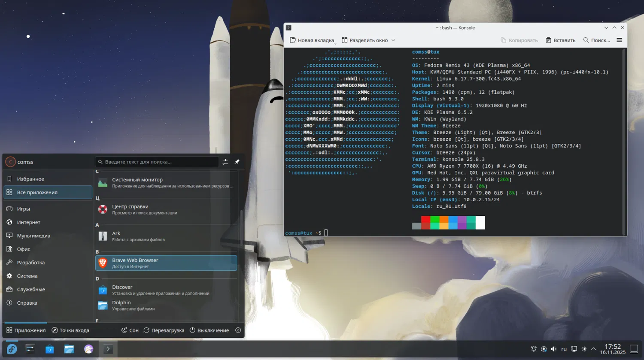Select the Интернет category
This screenshot has height=360, width=644.
(x=28, y=222)
